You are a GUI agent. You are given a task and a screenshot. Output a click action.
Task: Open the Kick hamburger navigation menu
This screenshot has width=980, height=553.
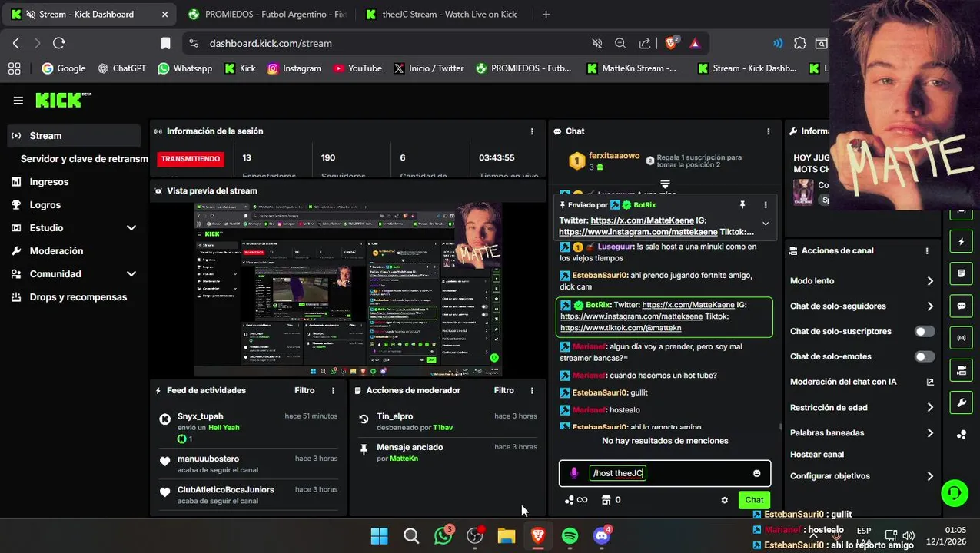point(18,101)
